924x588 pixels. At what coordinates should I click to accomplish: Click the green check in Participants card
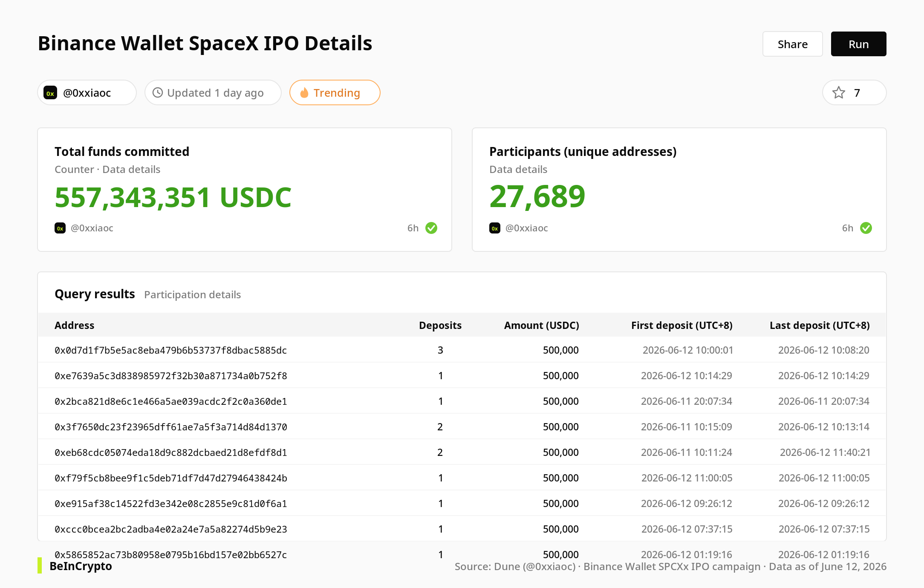tap(866, 228)
